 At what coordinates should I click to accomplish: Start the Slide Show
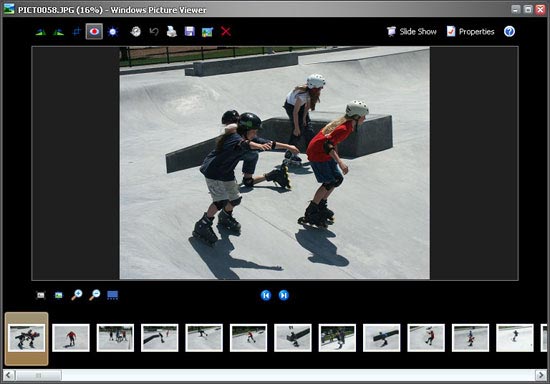point(412,32)
